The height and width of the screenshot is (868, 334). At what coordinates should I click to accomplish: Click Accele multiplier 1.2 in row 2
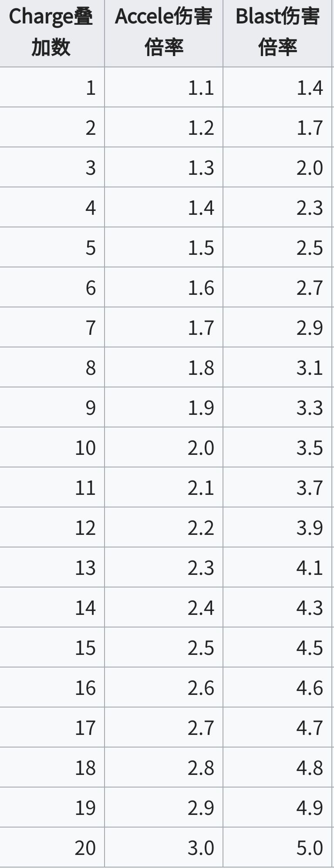point(201,128)
